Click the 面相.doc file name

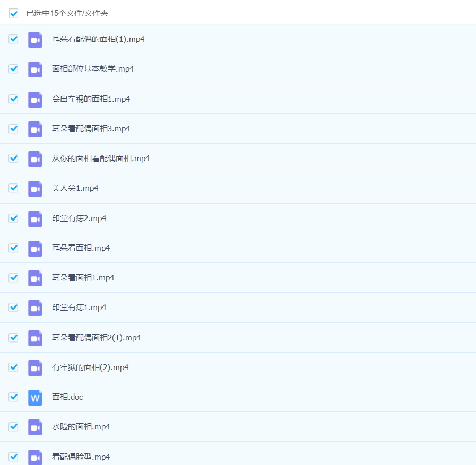click(x=67, y=397)
